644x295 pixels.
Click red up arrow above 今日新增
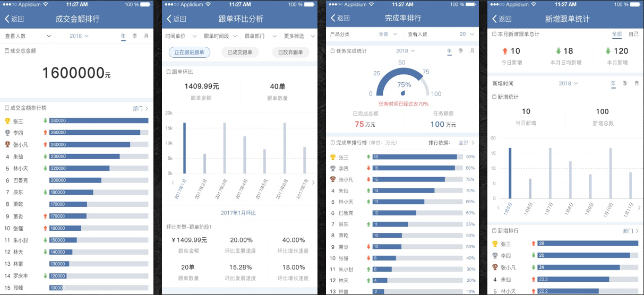505,51
